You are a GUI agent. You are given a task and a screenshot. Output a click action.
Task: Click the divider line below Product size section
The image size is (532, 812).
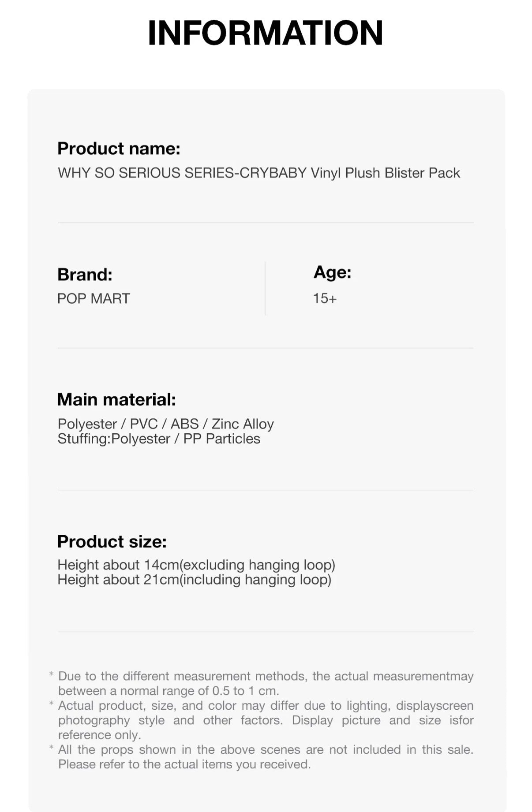coord(266,631)
